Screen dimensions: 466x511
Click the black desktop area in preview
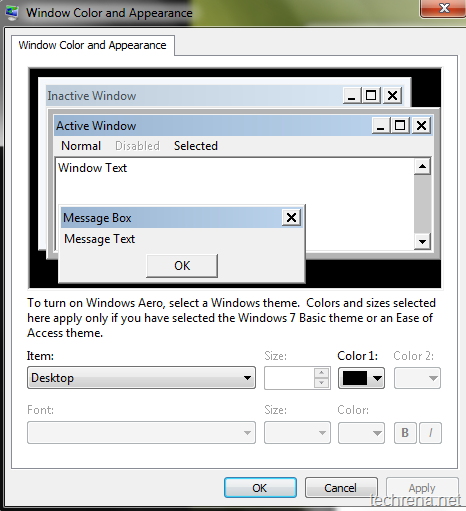[x=373, y=273]
